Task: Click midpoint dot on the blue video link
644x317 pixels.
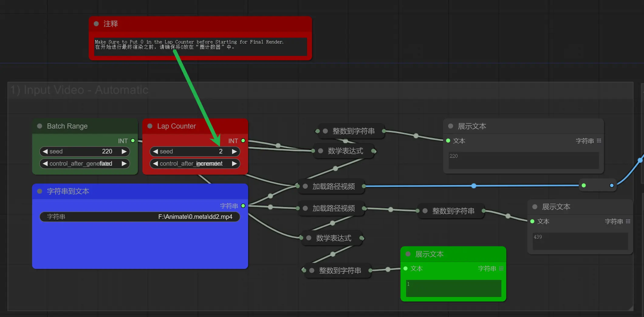Action: click(x=474, y=186)
